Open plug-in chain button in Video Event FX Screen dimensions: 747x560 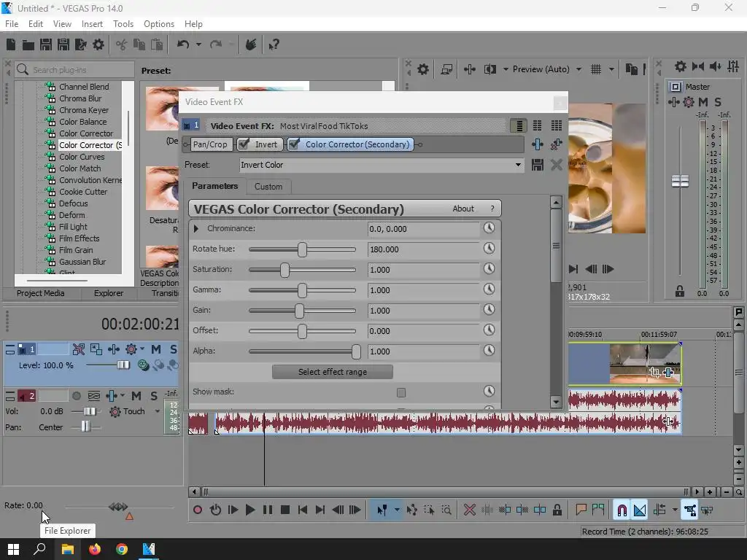pos(538,144)
